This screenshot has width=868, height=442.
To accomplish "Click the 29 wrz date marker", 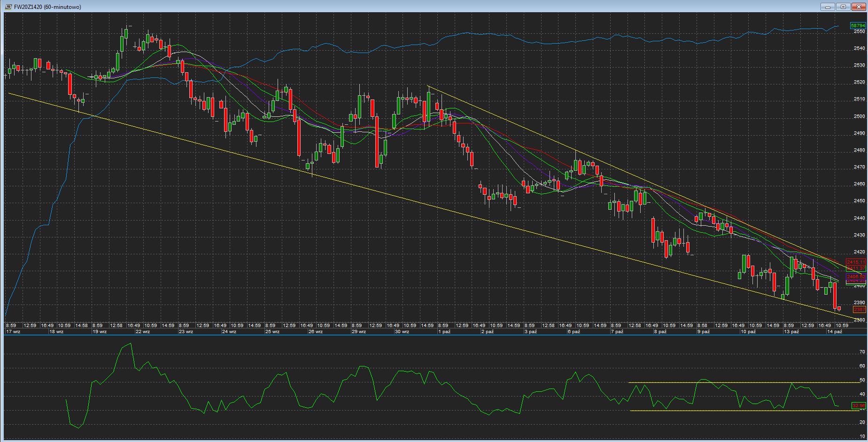I will 359,331.
